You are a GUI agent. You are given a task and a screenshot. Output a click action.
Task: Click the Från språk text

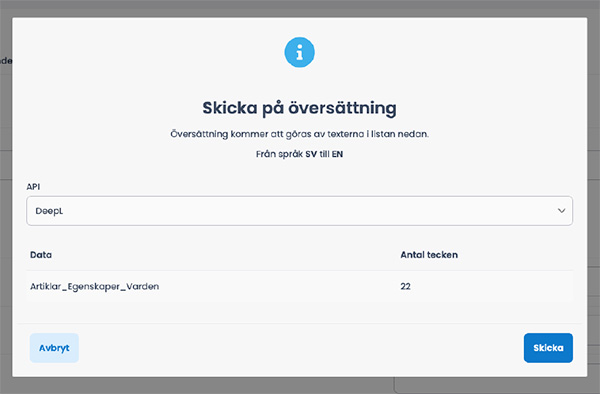[x=279, y=154]
